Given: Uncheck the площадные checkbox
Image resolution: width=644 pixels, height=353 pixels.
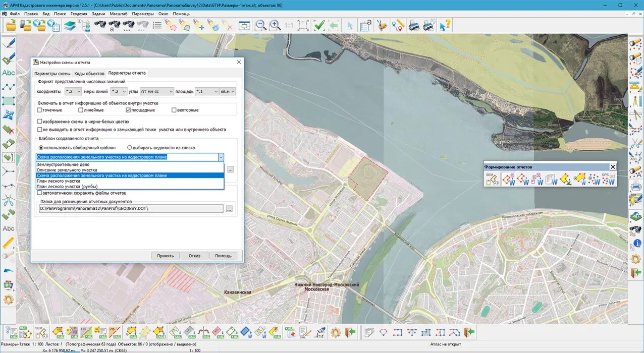Looking at the screenshot, I should (x=128, y=110).
